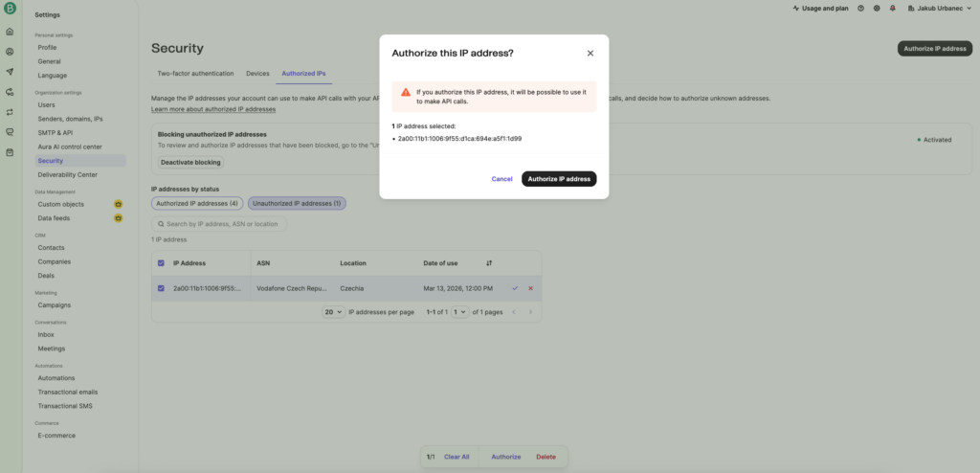
Task: Select the Unauthorized IP addresses (1) filter
Action: [x=297, y=203]
